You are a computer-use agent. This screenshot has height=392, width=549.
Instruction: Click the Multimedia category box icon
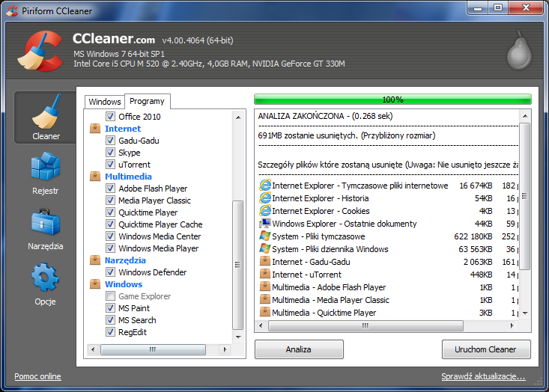(x=95, y=177)
